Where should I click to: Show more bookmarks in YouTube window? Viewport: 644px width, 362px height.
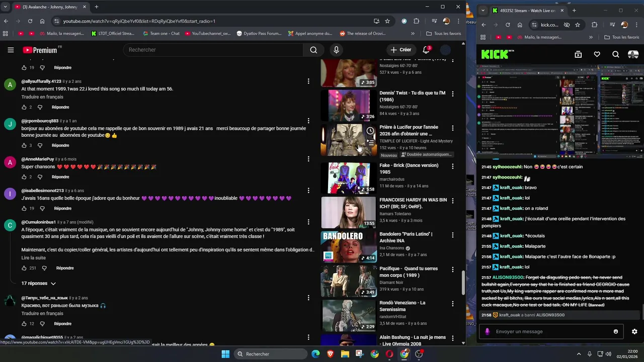pos(413,34)
